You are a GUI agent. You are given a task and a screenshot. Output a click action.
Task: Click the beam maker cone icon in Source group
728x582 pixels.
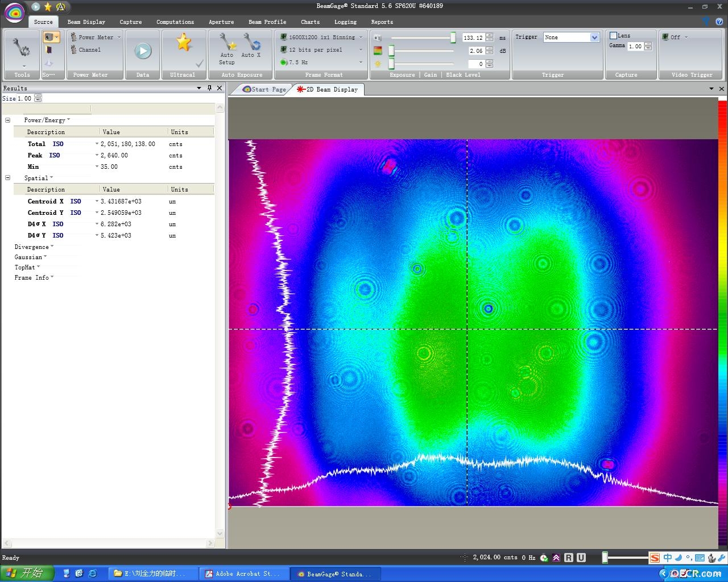tap(49, 63)
